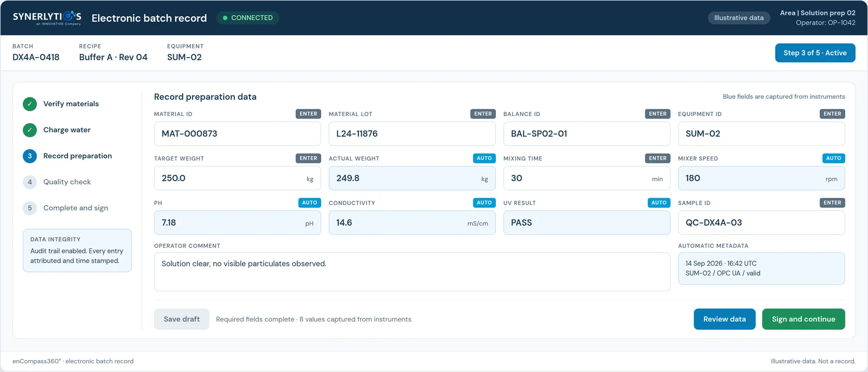The width and height of the screenshot is (868, 372).
Task: Click the step 5 number circle
Action: click(30, 208)
